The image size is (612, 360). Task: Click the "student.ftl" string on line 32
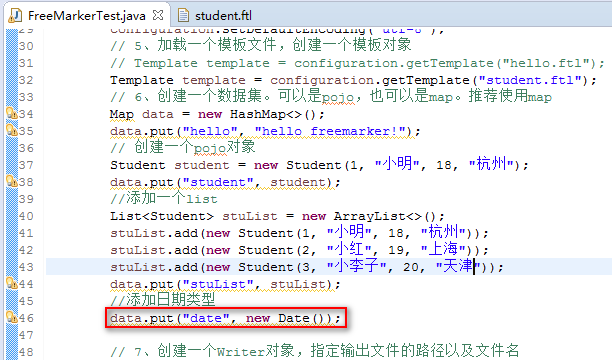click(x=530, y=80)
